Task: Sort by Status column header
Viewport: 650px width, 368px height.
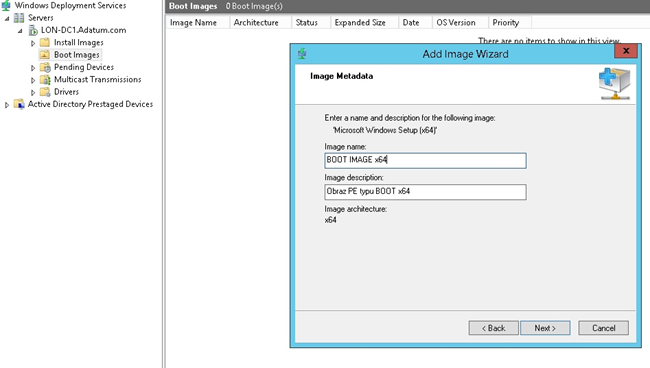Action: point(311,22)
